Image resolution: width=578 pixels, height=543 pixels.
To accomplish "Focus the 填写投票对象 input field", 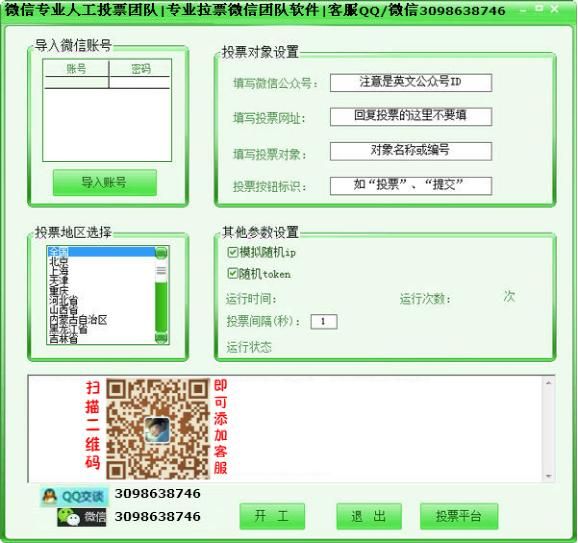I will [x=411, y=151].
